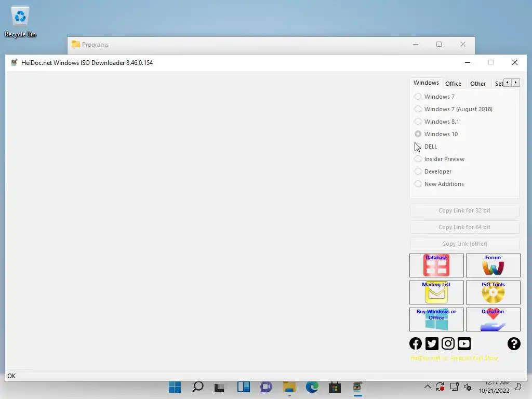Open File Explorer from taskbar

click(289, 387)
